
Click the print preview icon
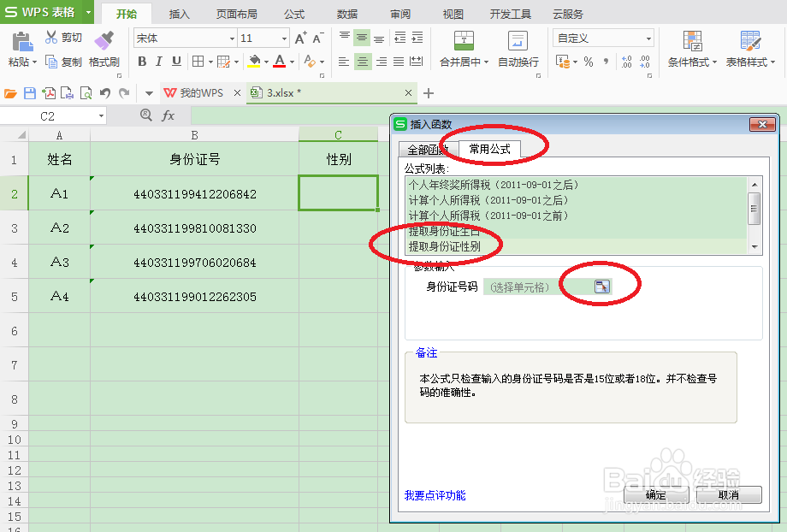point(86,93)
